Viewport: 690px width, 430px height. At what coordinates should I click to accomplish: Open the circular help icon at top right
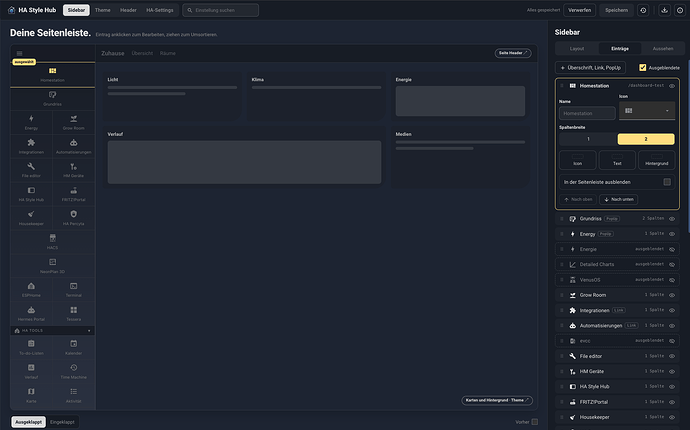point(680,10)
